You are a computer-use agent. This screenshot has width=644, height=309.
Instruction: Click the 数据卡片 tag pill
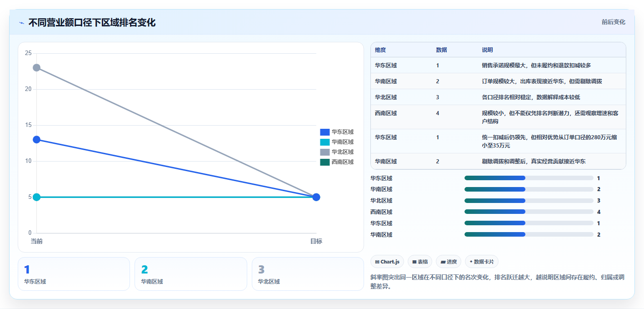(x=481, y=262)
